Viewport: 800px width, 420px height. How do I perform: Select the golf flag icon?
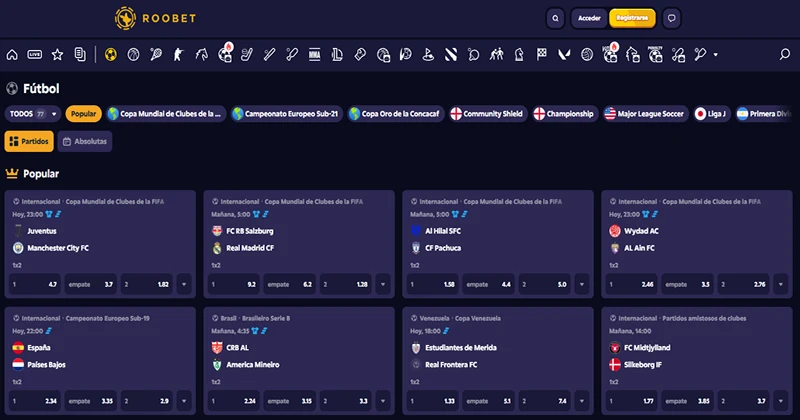[428, 55]
